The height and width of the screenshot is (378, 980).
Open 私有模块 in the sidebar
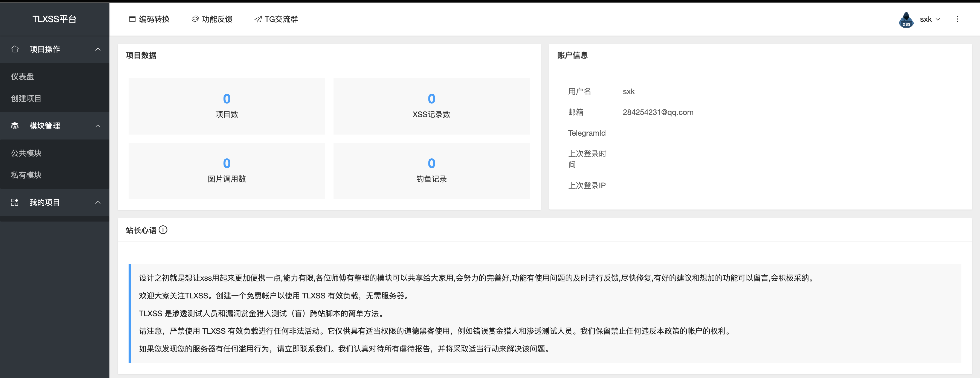pyautogui.click(x=26, y=175)
